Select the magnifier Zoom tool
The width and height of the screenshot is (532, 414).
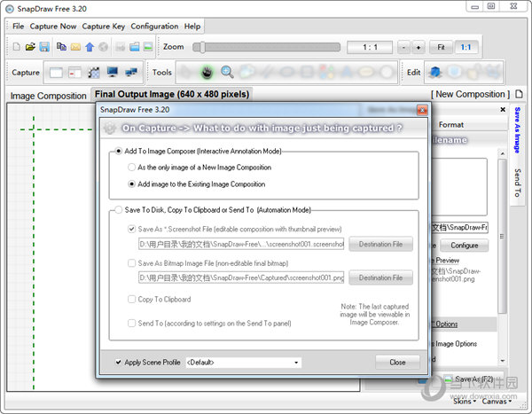click(x=227, y=72)
